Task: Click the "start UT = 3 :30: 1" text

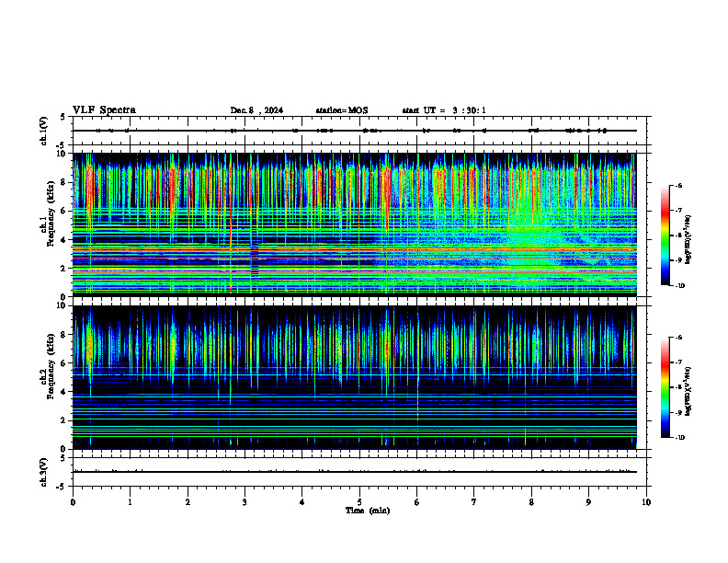Action: tap(444, 110)
